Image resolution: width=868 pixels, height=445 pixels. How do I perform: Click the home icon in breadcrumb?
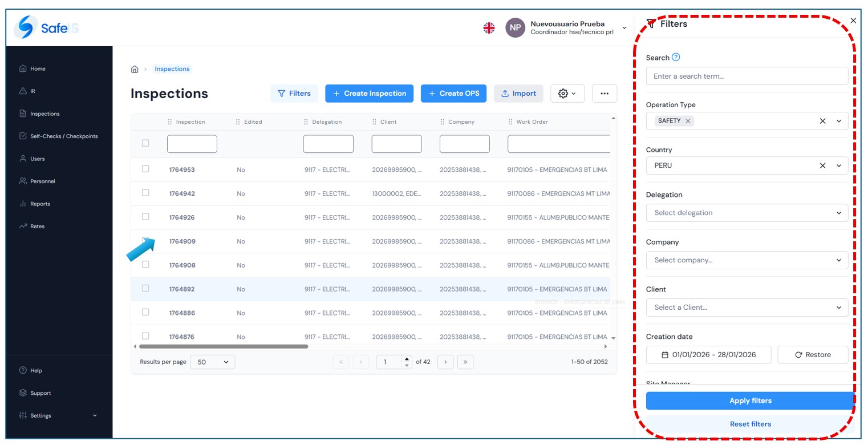(135, 69)
